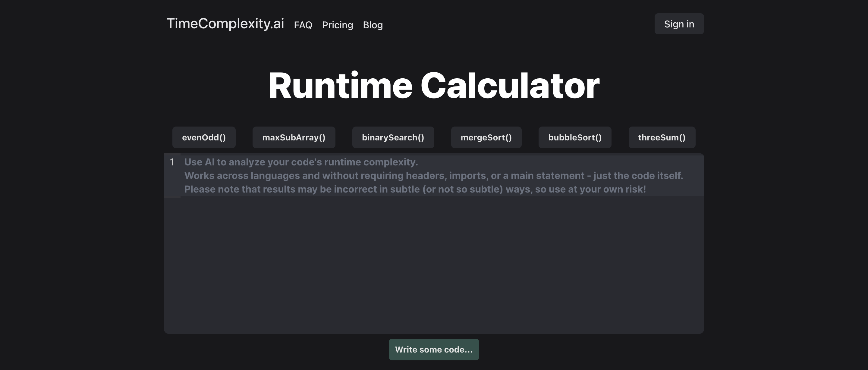Click the Write some code... button
The width and height of the screenshot is (868, 370).
tap(434, 350)
